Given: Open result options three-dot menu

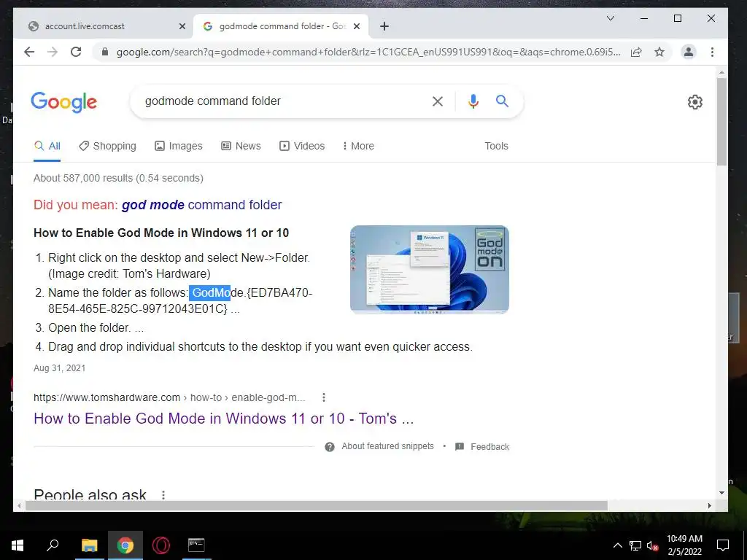Looking at the screenshot, I should click(323, 397).
